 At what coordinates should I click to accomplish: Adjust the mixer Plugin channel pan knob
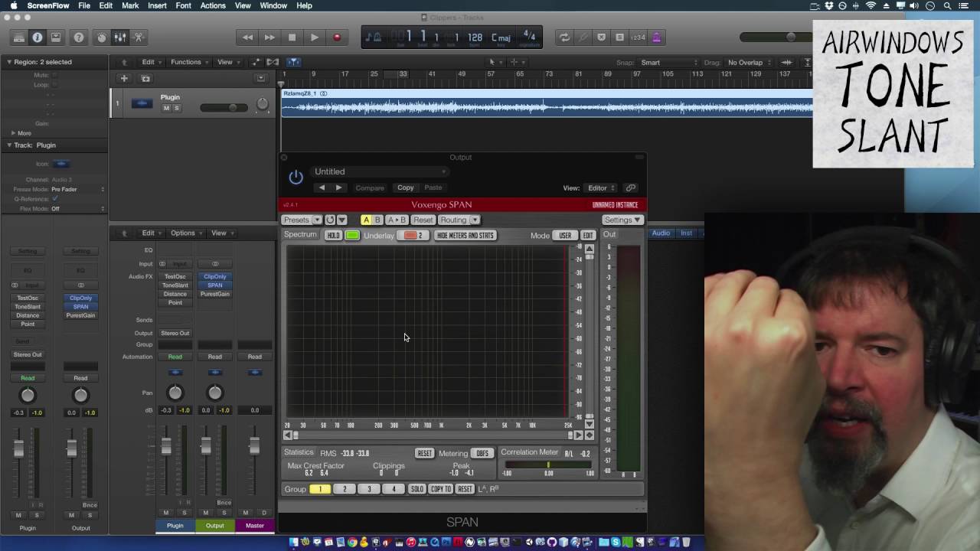click(x=175, y=393)
